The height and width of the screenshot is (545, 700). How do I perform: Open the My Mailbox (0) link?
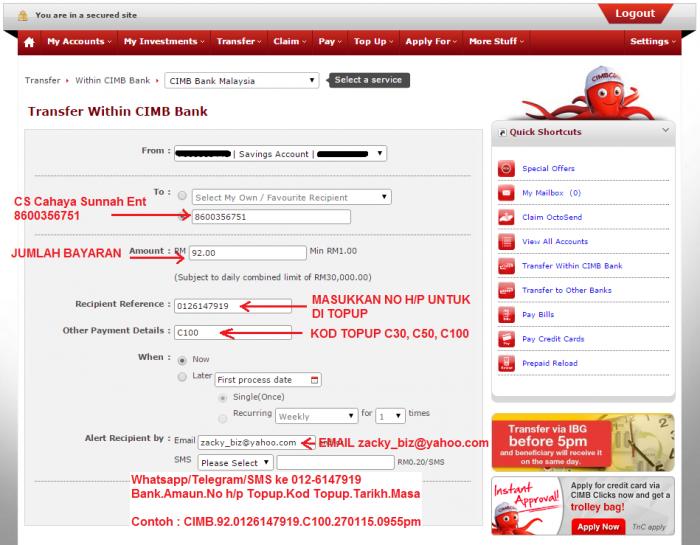[551, 193]
